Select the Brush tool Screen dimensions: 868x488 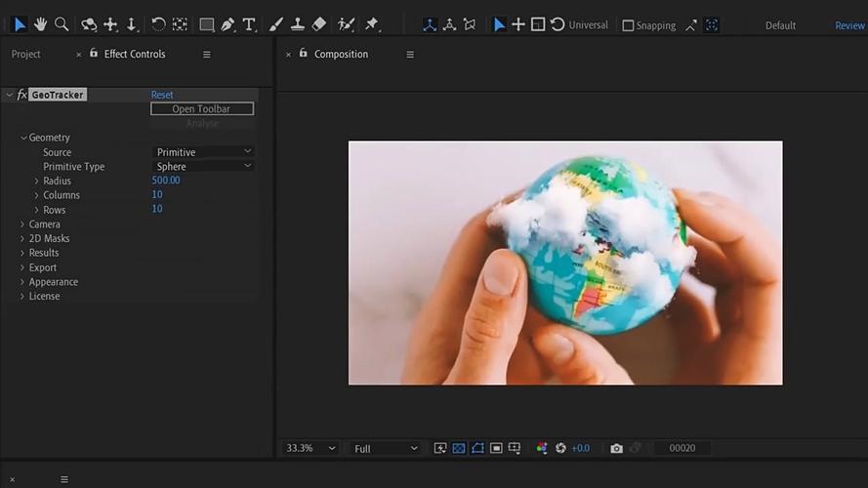[x=275, y=24]
